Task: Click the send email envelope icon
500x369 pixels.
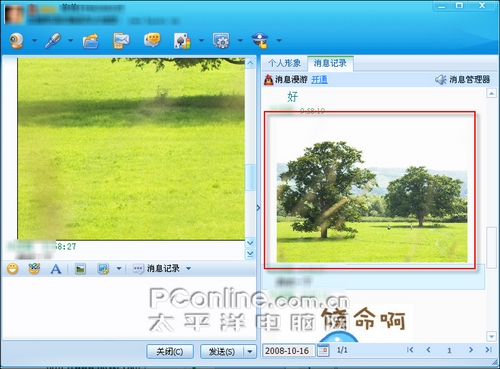Action: [x=121, y=41]
